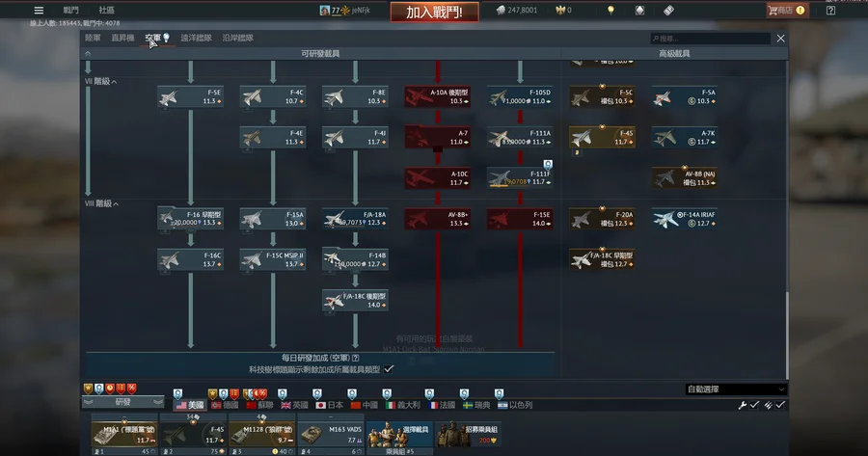868x456 pixels.
Task: Click the 每日研發加成 help question mark
Action: [x=355, y=358]
